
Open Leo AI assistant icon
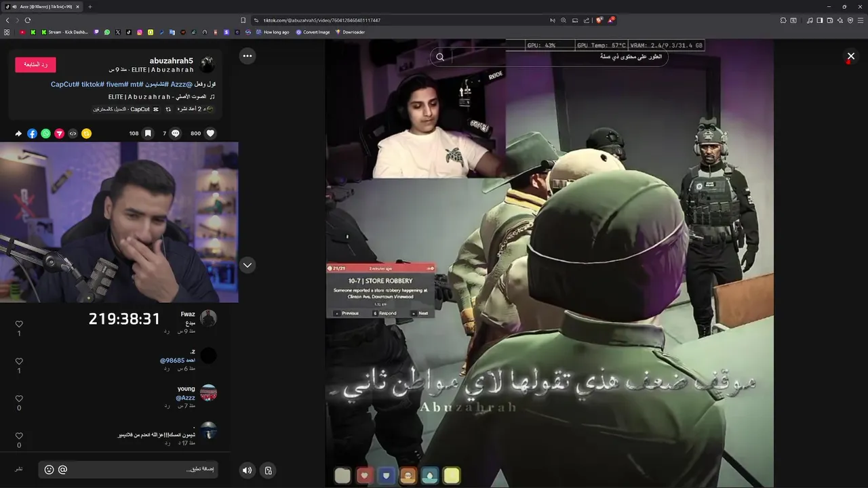pos(840,20)
